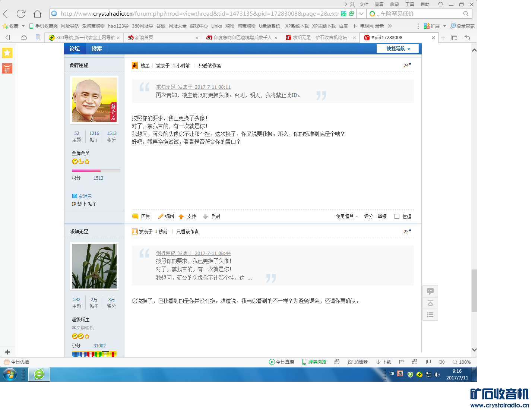Click the gray oppose down arrow icon

coord(205,217)
